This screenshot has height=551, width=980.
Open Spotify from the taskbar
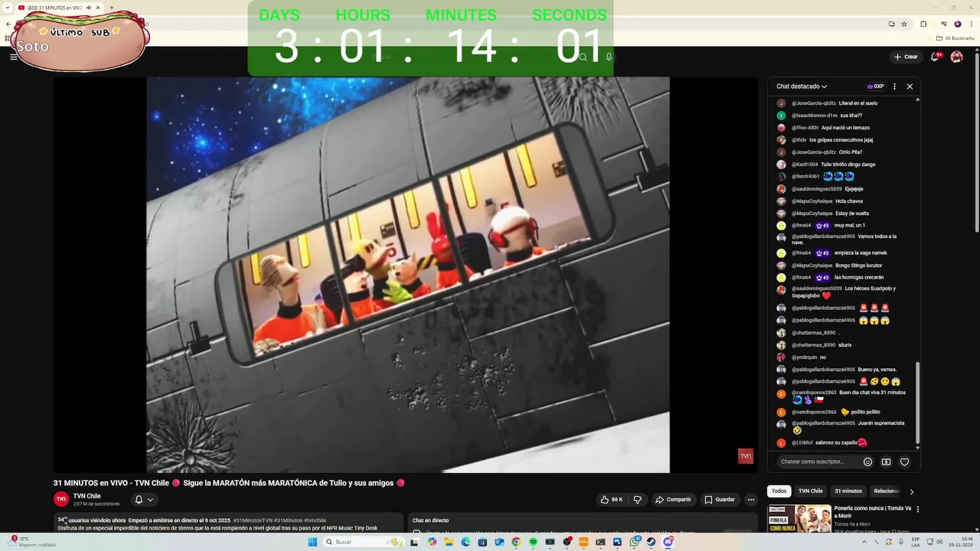point(533,542)
